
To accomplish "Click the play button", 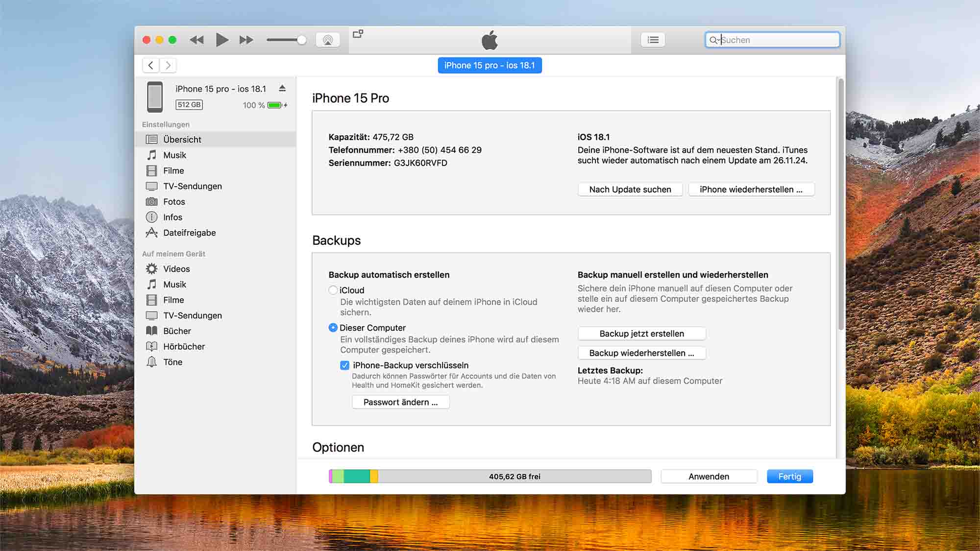I will (222, 40).
